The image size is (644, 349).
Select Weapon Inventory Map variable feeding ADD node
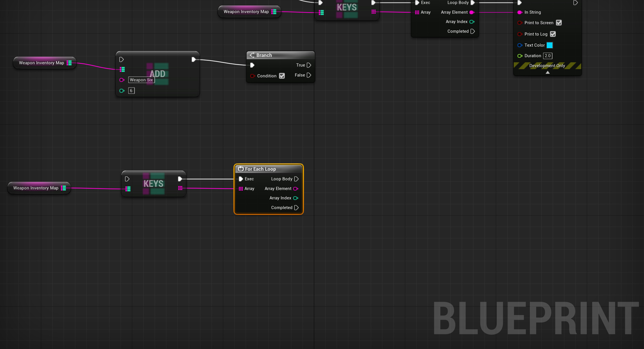click(42, 63)
